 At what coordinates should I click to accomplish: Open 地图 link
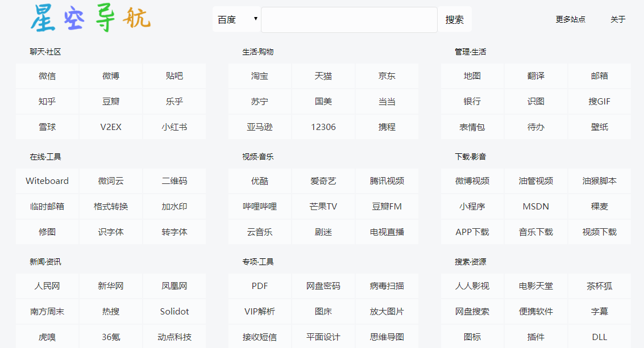pos(472,76)
